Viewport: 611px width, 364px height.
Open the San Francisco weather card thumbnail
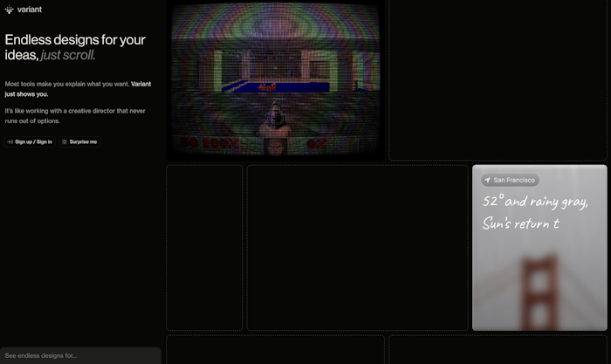[x=539, y=248]
